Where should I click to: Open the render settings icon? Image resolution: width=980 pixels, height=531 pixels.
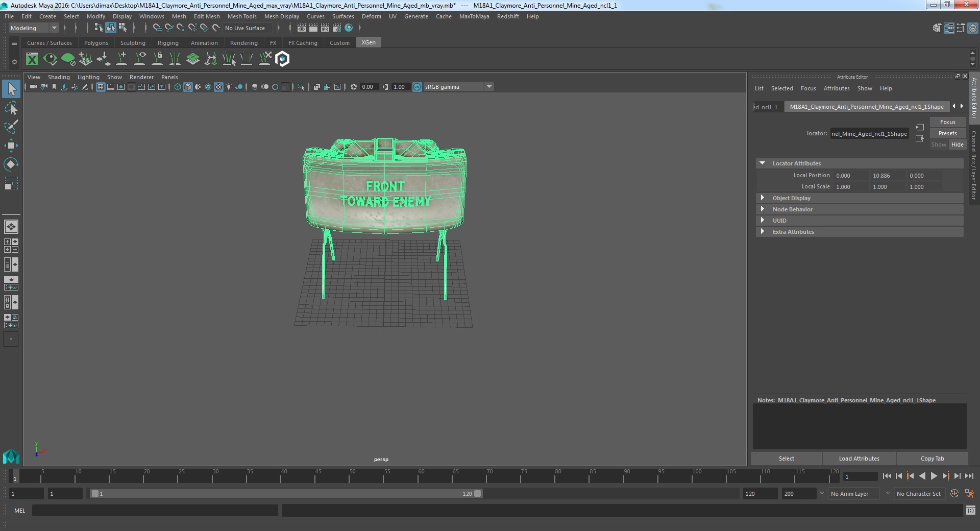click(x=337, y=28)
